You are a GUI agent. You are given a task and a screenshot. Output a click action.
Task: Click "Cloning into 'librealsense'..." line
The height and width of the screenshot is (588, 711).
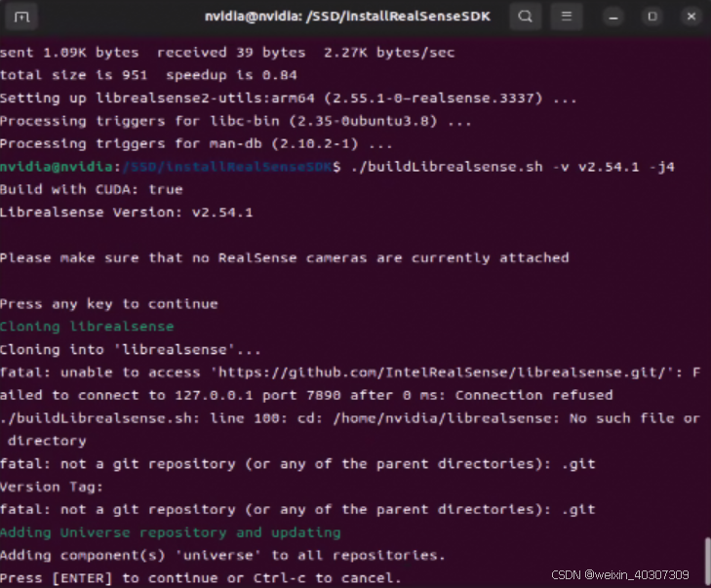coord(131,349)
